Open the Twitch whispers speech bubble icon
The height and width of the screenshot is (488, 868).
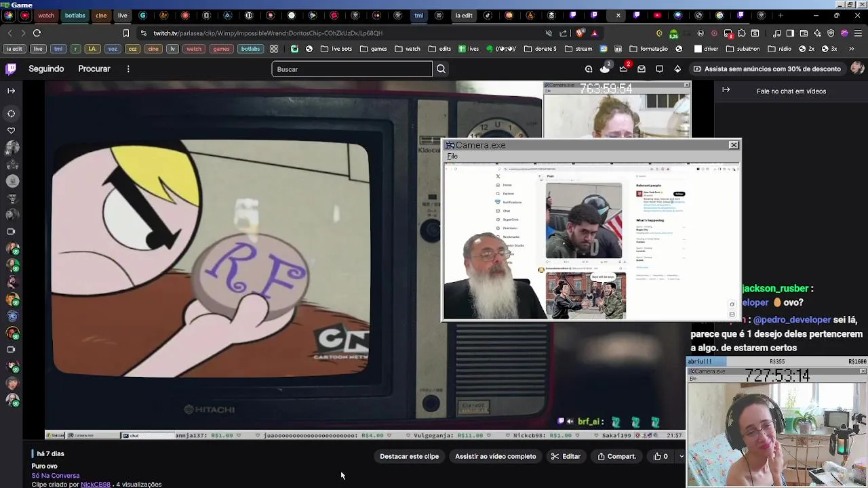pyautogui.click(x=659, y=68)
